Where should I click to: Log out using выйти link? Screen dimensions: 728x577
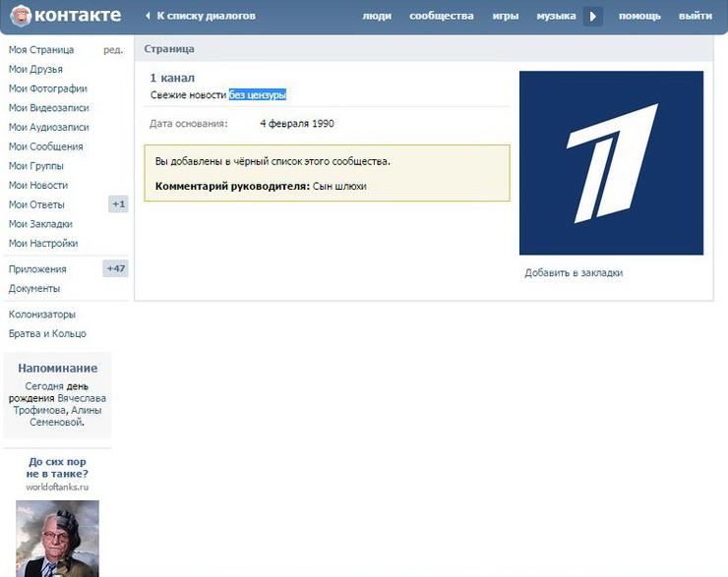tap(695, 16)
